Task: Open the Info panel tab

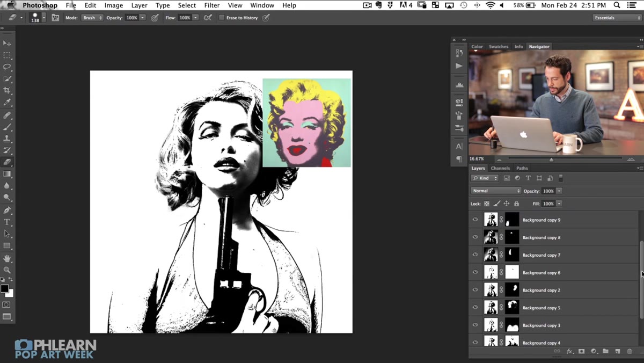Action: point(519,47)
